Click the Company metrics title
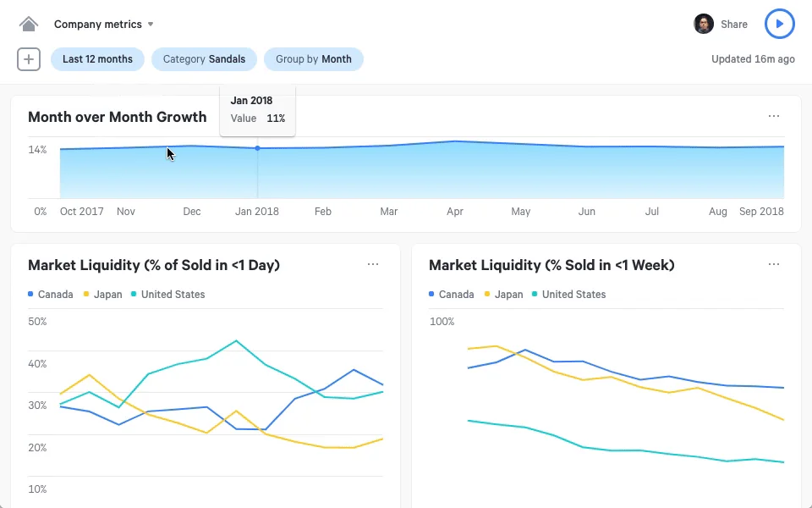The image size is (812, 508). pyautogui.click(x=96, y=25)
